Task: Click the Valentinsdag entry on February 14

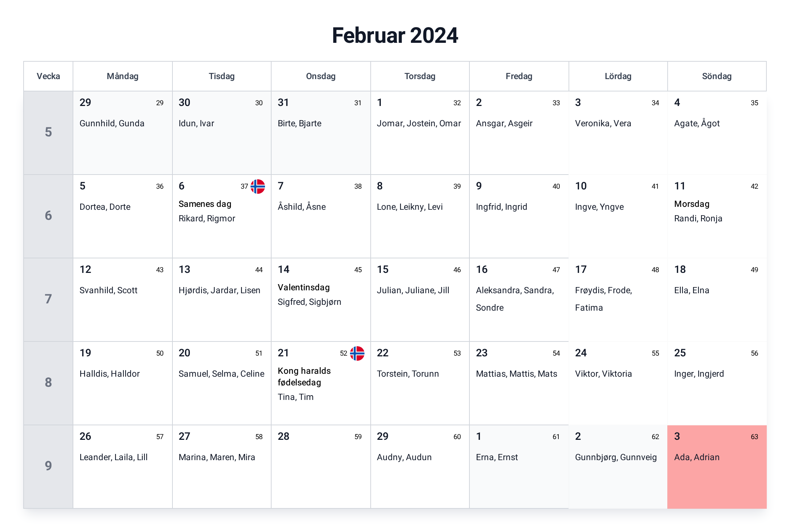Action: point(304,287)
